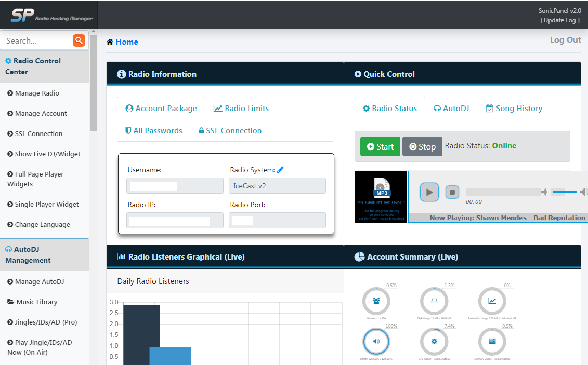Click Log Out
This screenshot has height=365, width=588.
pyautogui.click(x=566, y=39)
